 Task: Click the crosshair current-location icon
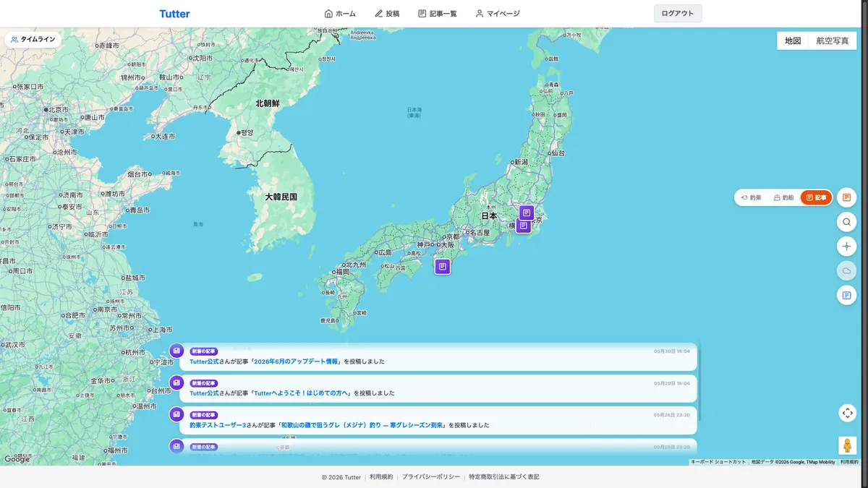point(847,247)
